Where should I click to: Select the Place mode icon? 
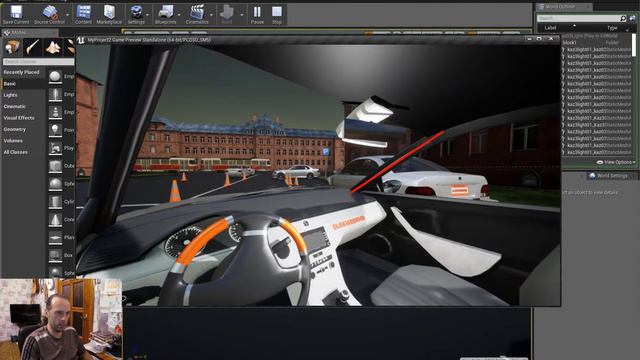click(x=12, y=47)
